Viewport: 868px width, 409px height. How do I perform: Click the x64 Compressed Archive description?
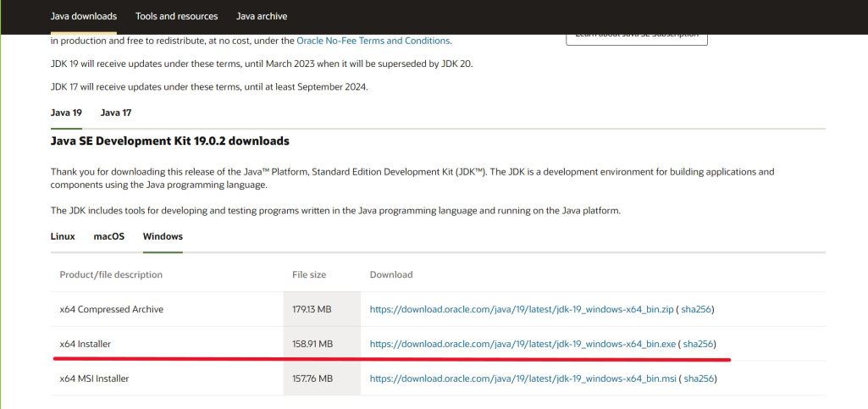111,309
